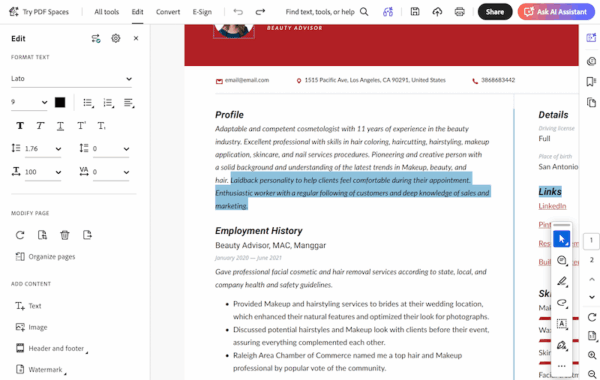Open the Lato font dropdown

coord(72,79)
